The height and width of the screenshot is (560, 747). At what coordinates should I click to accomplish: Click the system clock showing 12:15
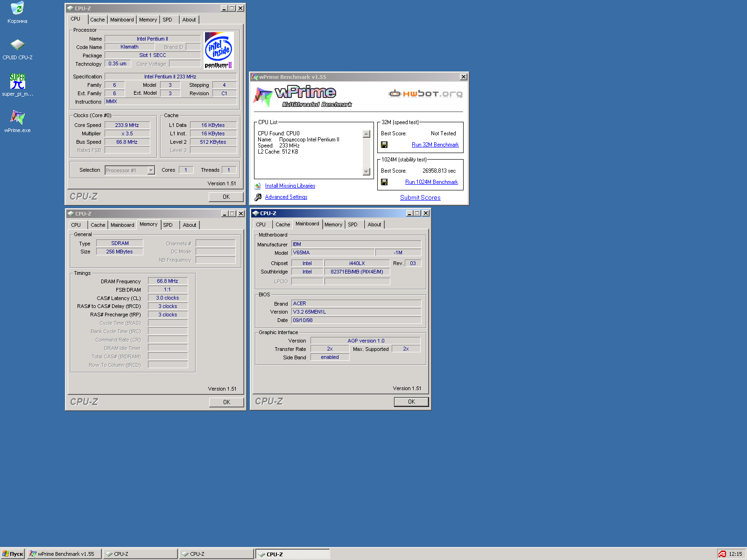pos(735,554)
